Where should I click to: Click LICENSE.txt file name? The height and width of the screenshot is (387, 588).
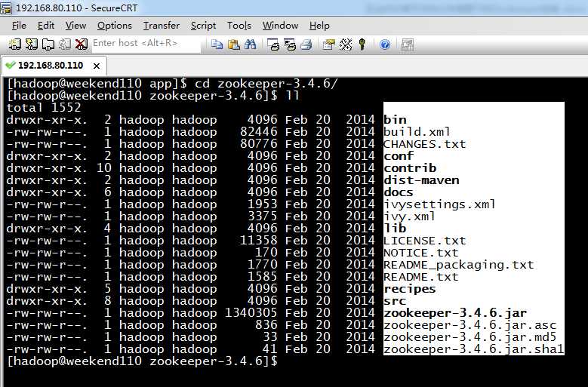[424, 241]
